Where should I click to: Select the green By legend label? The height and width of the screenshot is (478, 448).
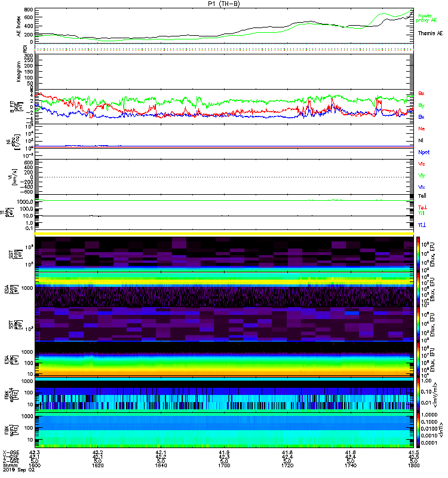pos(421,105)
